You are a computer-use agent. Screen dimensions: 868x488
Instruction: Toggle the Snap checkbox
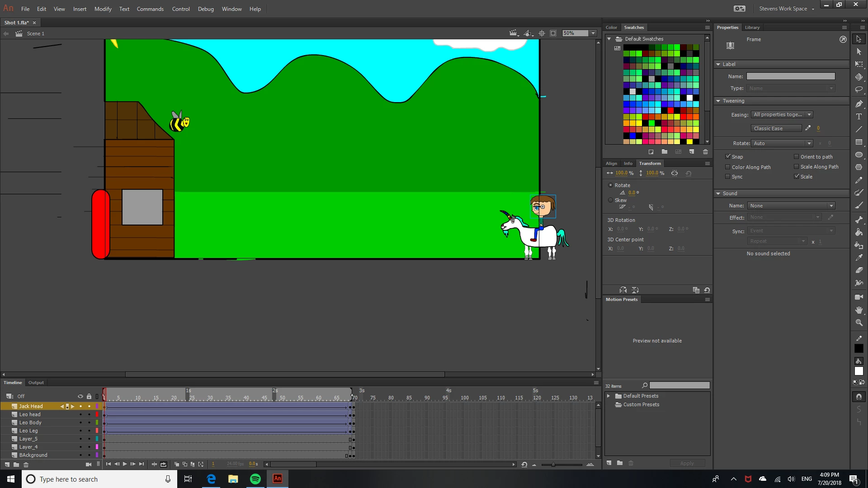click(x=728, y=156)
